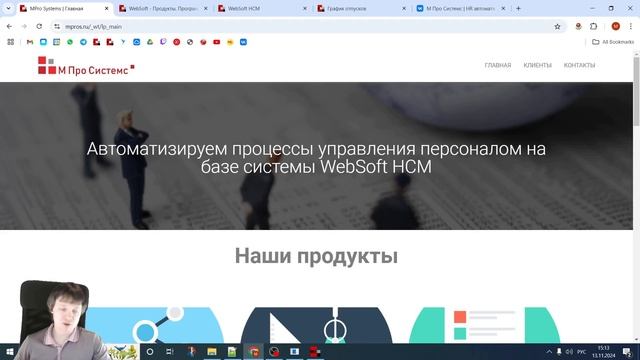Go back to the previous page
The height and width of the screenshot is (360, 640).
[x=9, y=27]
